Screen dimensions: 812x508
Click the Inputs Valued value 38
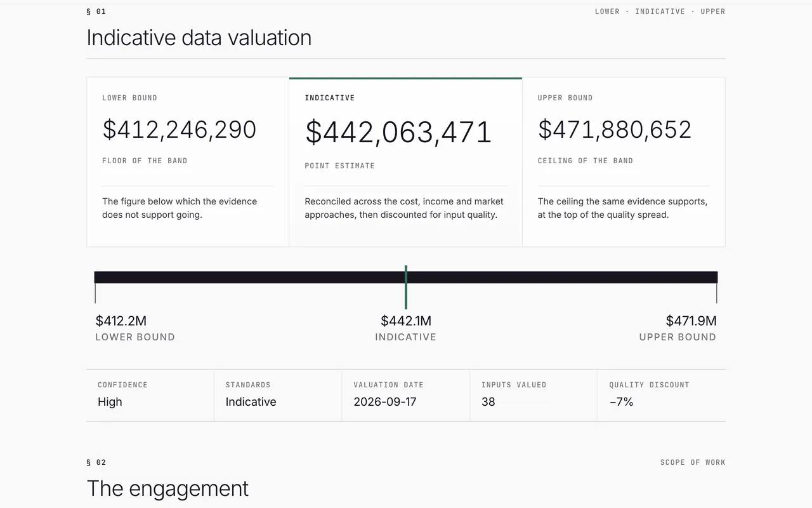pos(488,402)
